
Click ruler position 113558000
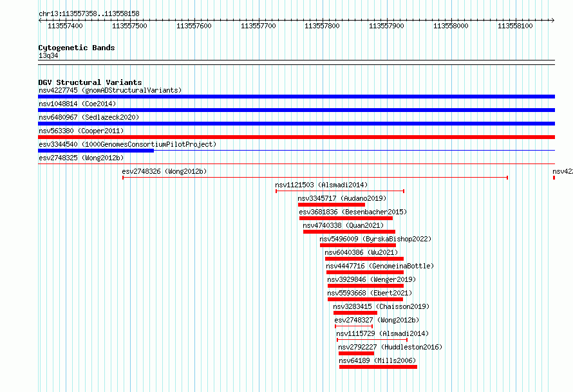coord(451,26)
